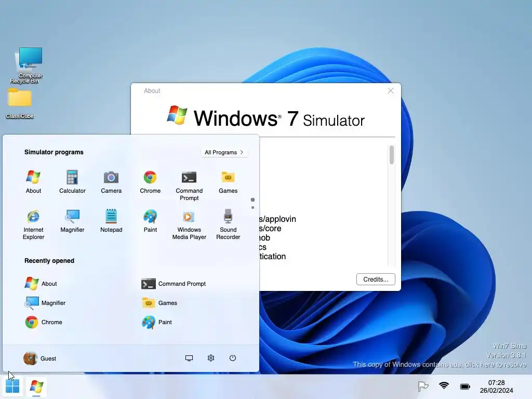Screen dimensions: 532x399
Task: Click the Wi-Fi tray icon
Action: click(x=444, y=386)
